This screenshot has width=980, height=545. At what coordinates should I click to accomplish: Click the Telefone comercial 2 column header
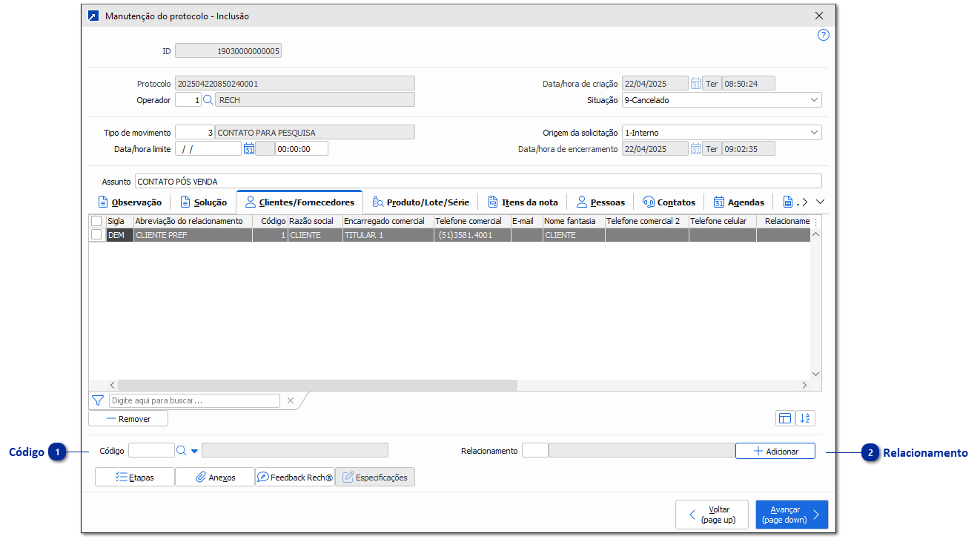[646, 221]
